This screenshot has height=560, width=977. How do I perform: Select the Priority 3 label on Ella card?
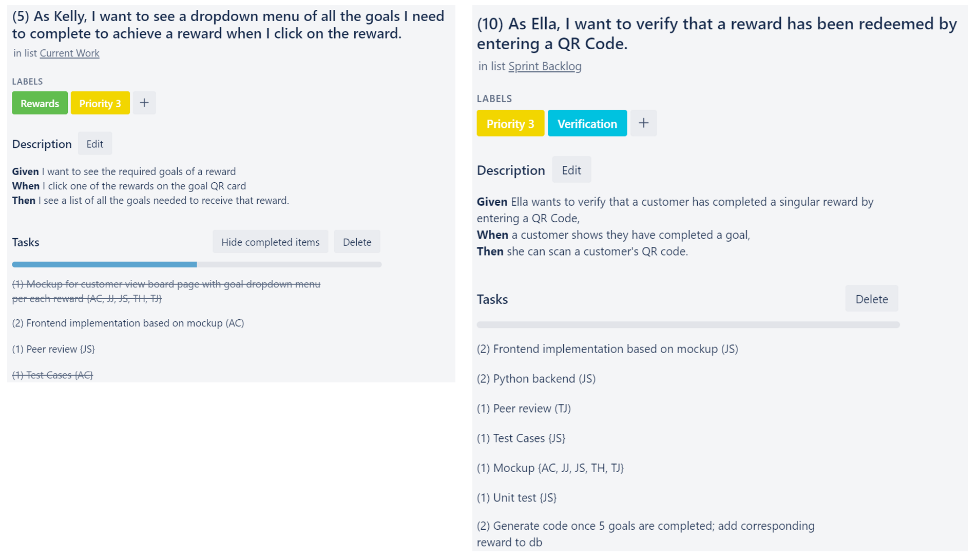click(510, 123)
